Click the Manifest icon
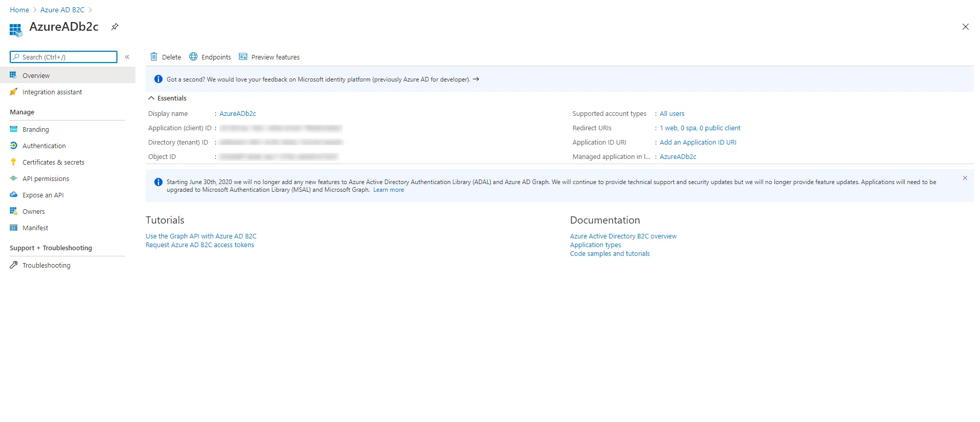The height and width of the screenshot is (422, 980). coord(13,228)
